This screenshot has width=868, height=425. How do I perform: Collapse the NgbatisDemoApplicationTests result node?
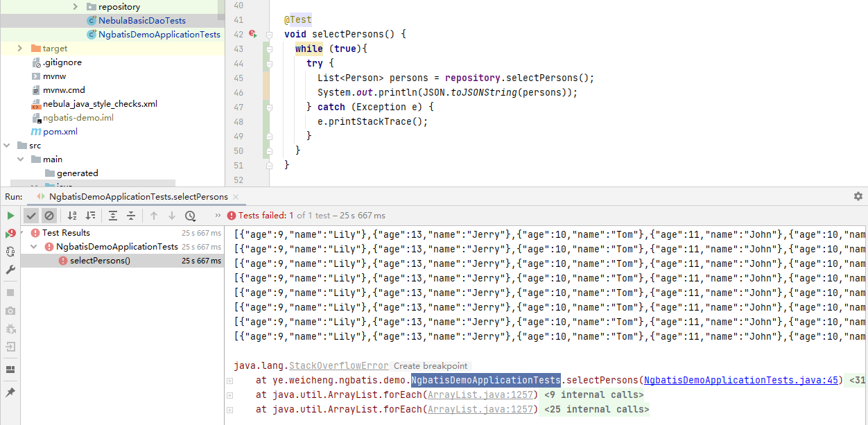(33, 246)
